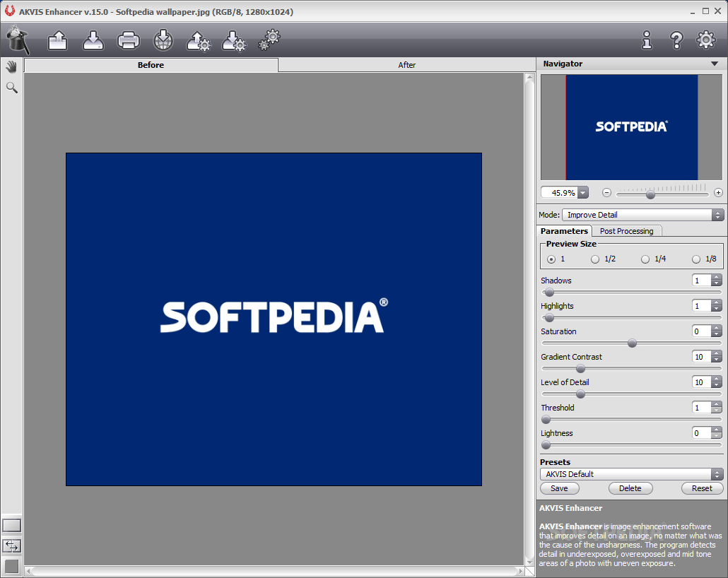Click the gray square background icon
The width and height of the screenshot is (728, 578).
(x=11, y=567)
